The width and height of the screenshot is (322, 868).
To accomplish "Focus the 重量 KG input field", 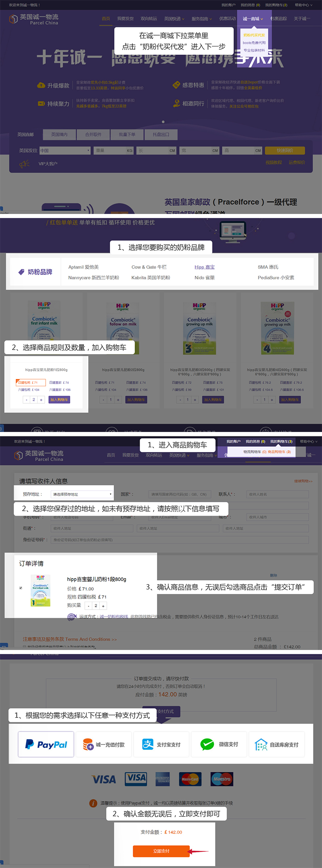I will pyautogui.click(x=114, y=150).
